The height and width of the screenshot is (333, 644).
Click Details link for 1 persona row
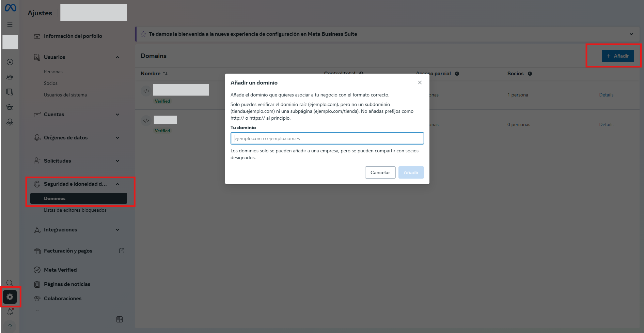point(606,95)
